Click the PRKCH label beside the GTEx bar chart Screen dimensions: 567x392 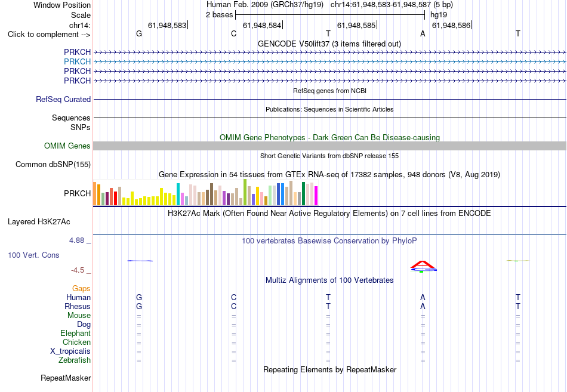pyautogui.click(x=77, y=193)
